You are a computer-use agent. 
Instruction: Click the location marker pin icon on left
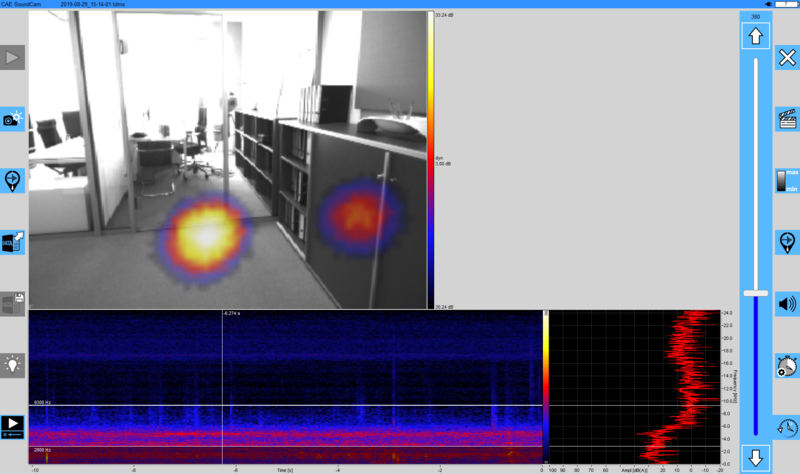12,180
